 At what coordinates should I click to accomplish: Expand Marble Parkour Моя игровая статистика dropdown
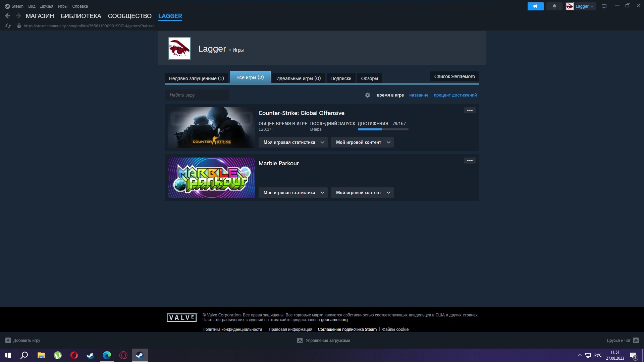293,192
